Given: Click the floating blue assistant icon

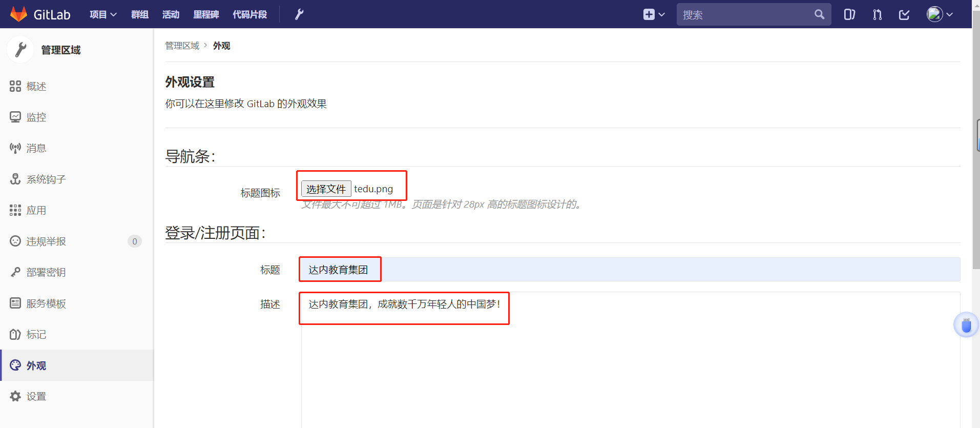Looking at the screenshot, I should pyautogui.click(x=966, y=325).
